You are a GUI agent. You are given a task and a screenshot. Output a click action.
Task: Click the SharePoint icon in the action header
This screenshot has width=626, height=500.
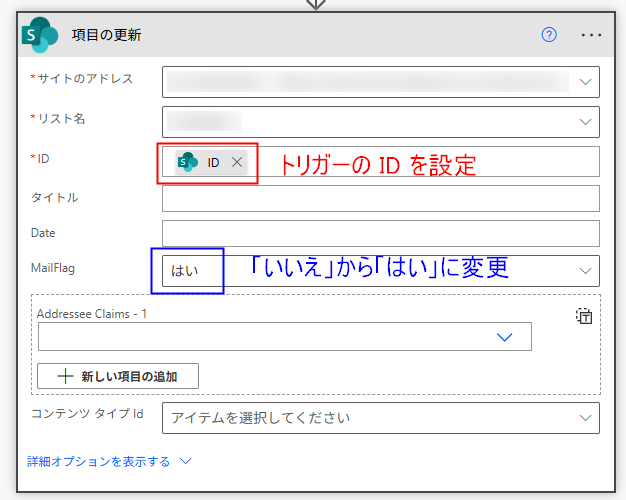40,35
